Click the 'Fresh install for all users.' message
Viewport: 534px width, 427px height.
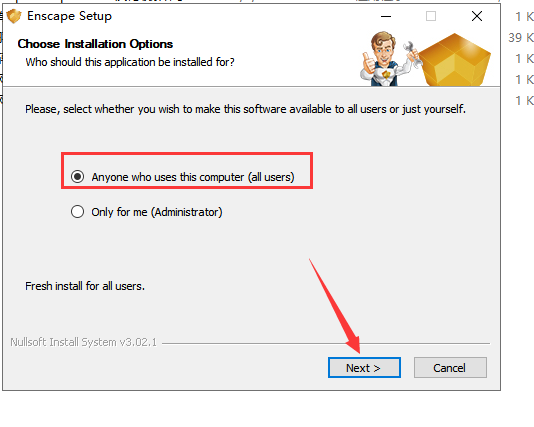(85, 286)
